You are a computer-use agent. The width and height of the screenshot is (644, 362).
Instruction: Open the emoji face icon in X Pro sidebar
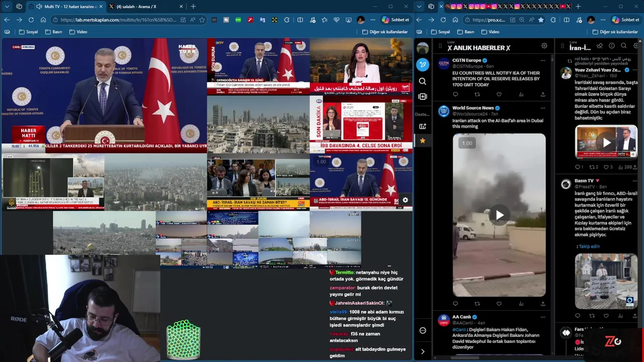pos(423,330)
